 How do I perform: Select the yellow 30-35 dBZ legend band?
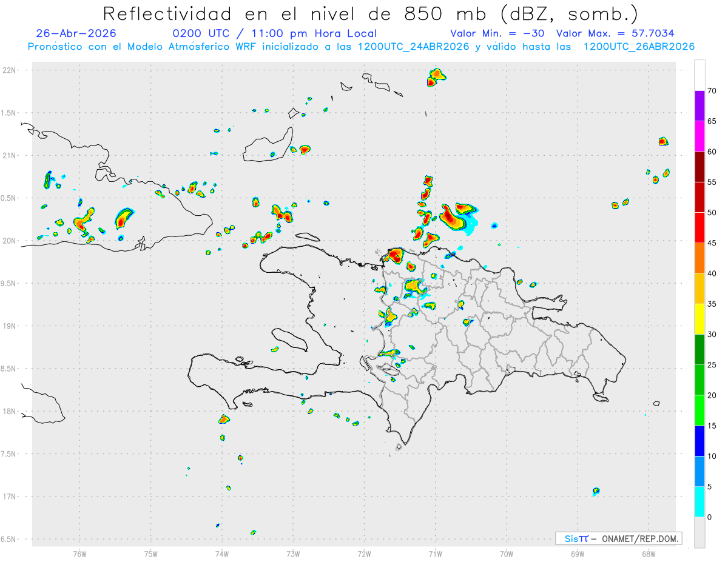coord(699,319)
